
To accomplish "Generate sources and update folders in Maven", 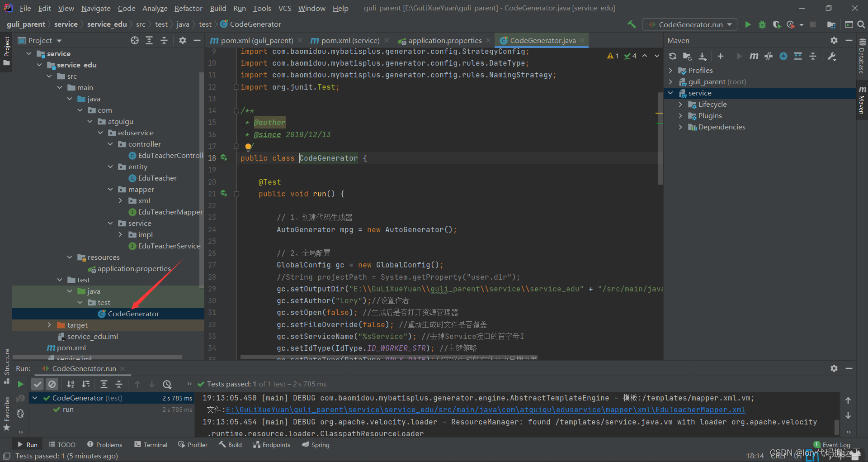I will [x=687, y=56].
